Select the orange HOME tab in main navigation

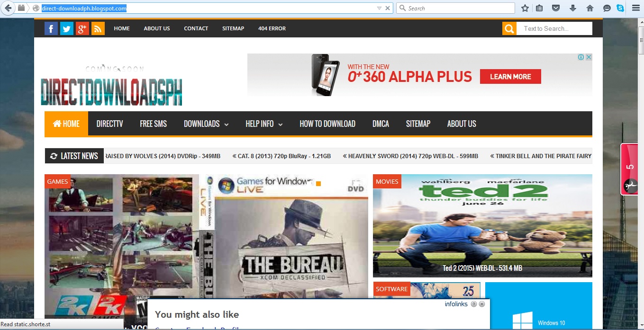pos(66,124)
